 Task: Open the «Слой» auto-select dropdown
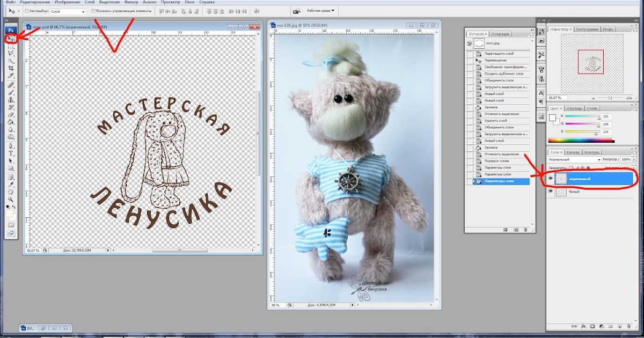tap(67, 11)
